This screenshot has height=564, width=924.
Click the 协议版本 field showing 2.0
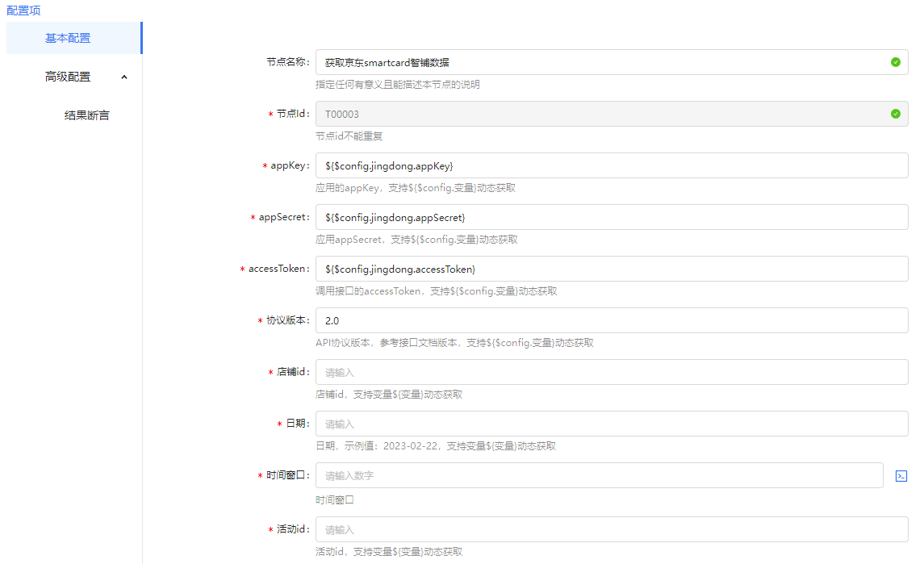coord(611,320)
